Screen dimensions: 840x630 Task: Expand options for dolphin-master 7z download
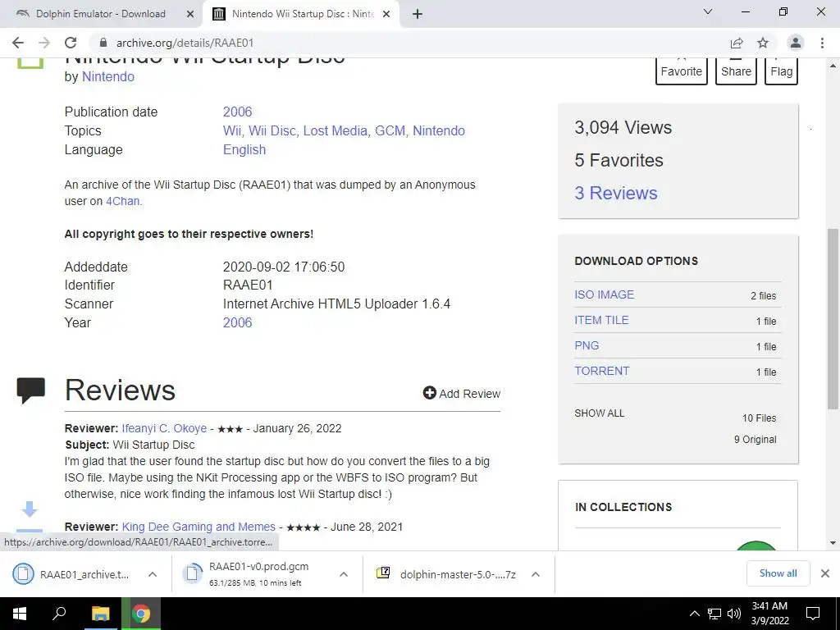(x=535, y=574)
